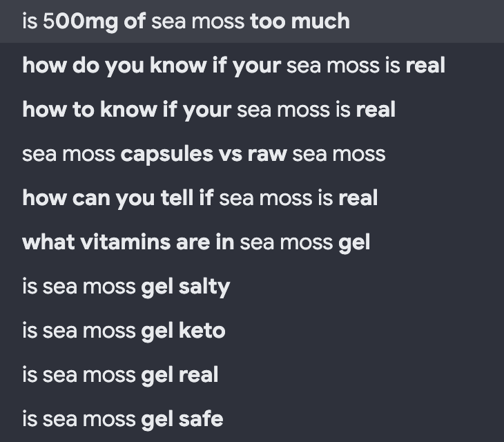This screenshot has height=442, width=504.
Task: Select "how can you tell if sea moss is real"
Action: pos(252,198)
